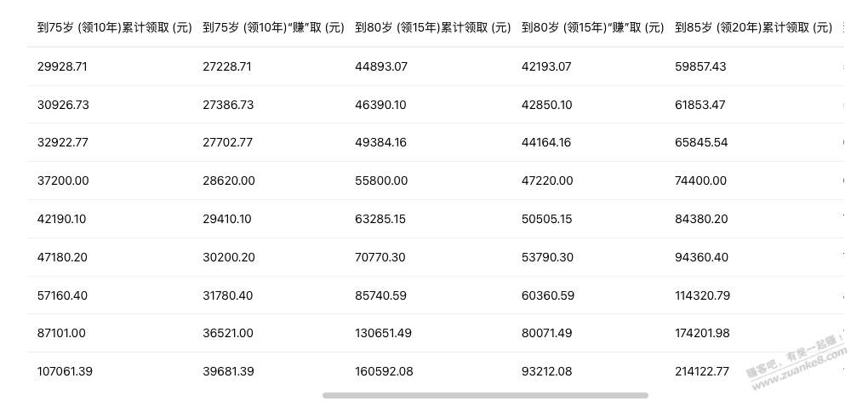Click the '到80岁 (领15年)"赚"取 (元)' column header
868x407 pixels.
pos(592,27)
